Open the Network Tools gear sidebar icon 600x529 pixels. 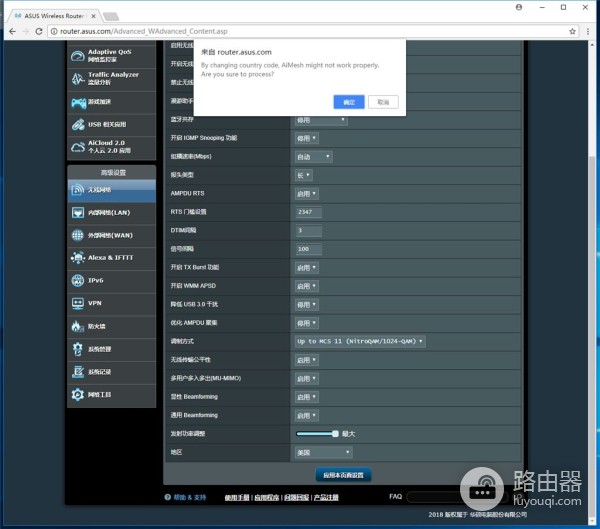pos(78,394)
